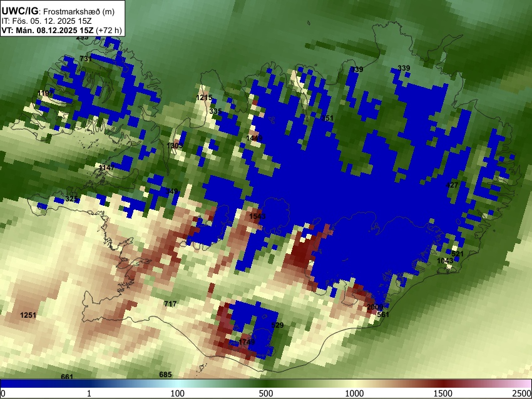Click the 325 value label on the map

tap(71, 199)
